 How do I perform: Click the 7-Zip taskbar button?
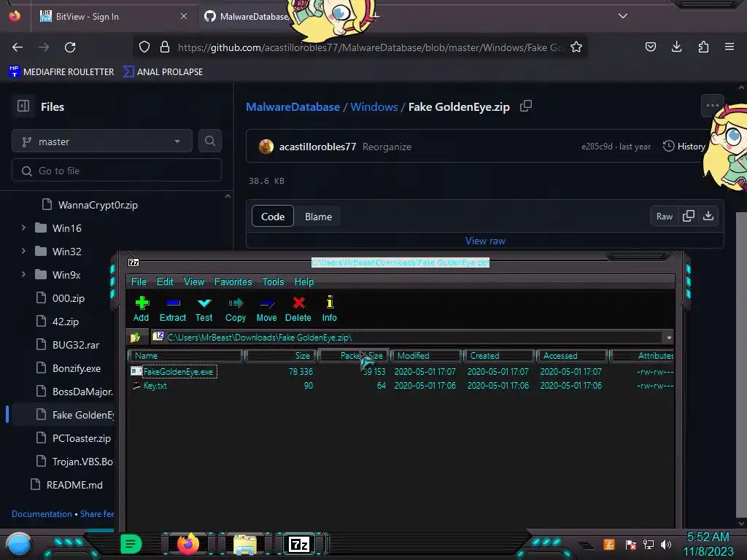[299, 544]
